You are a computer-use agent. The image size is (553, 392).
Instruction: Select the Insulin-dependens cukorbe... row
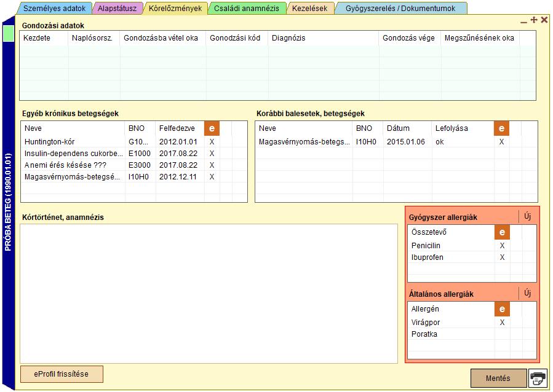pos(73,154)
